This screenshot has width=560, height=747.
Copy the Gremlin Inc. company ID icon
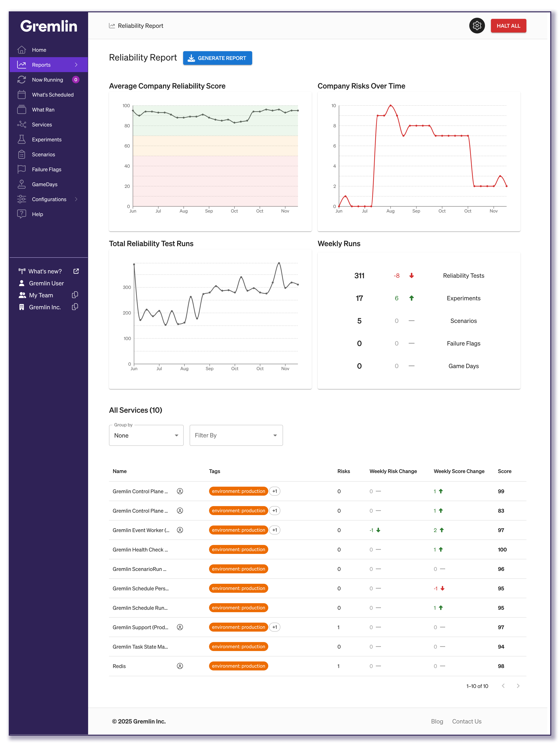click(x=75, y=307)
